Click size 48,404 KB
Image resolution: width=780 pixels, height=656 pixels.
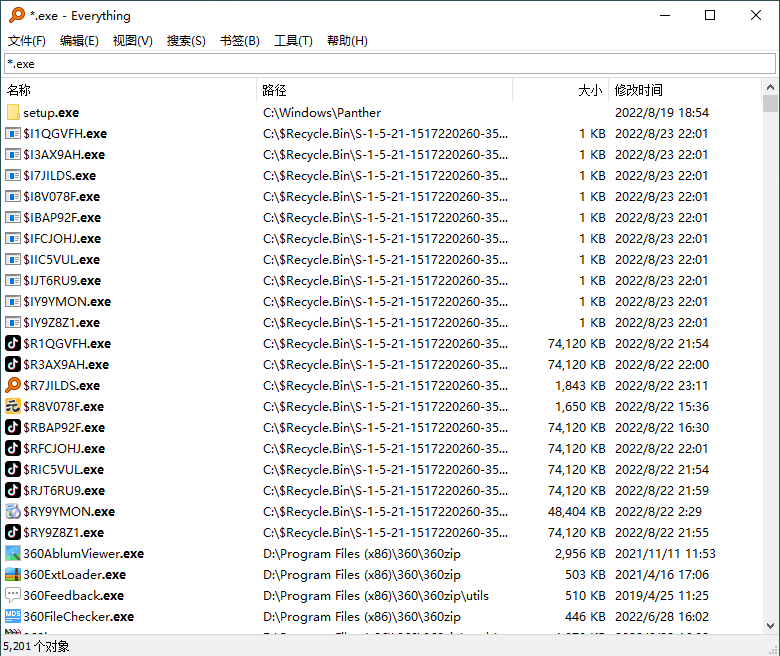click(577, 511)
